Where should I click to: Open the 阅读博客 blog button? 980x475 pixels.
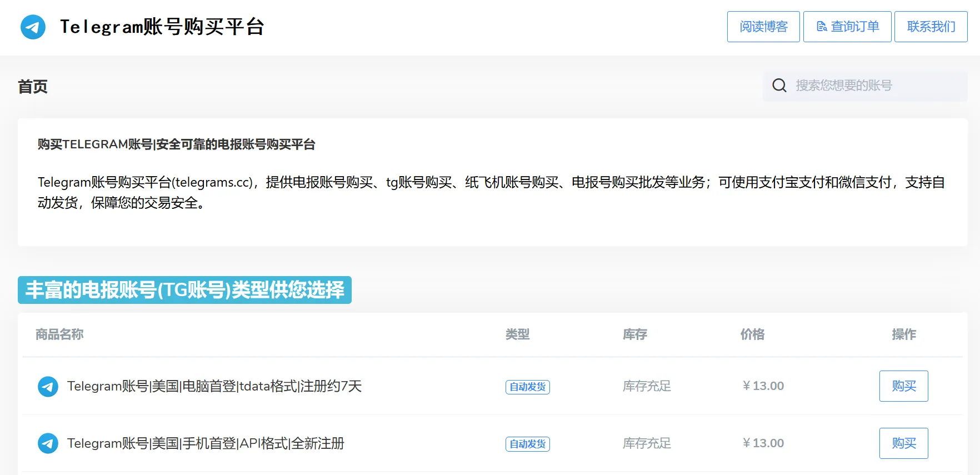coord(763,27)
